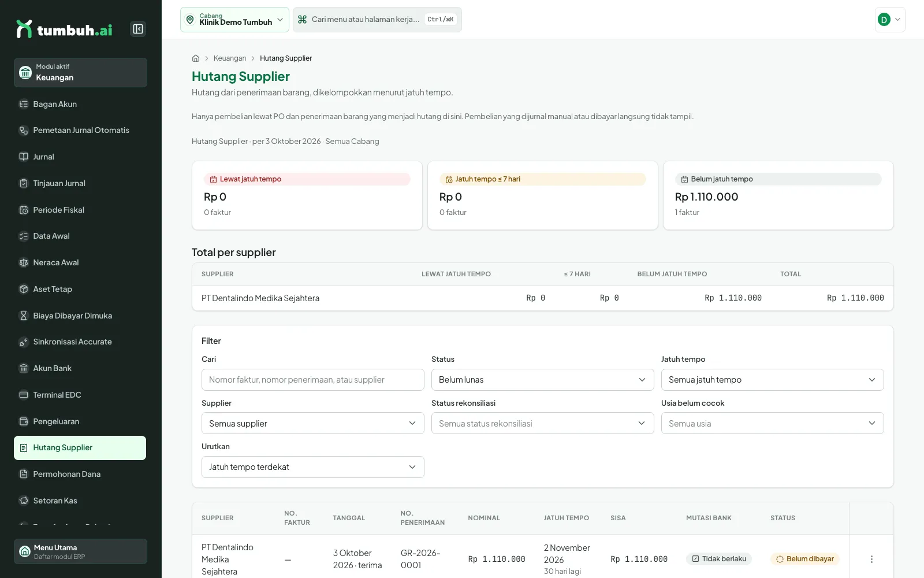Click the GR-2026-0001 receipt number
The image size is (924, 578).
(x=420, y=559)
